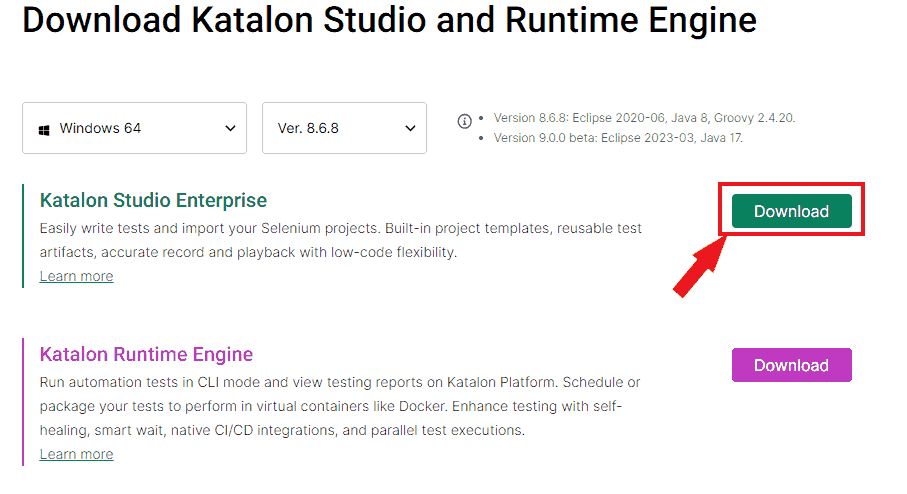
Task: Click the Download Katalon Studio page title
Action: point(389,20)
